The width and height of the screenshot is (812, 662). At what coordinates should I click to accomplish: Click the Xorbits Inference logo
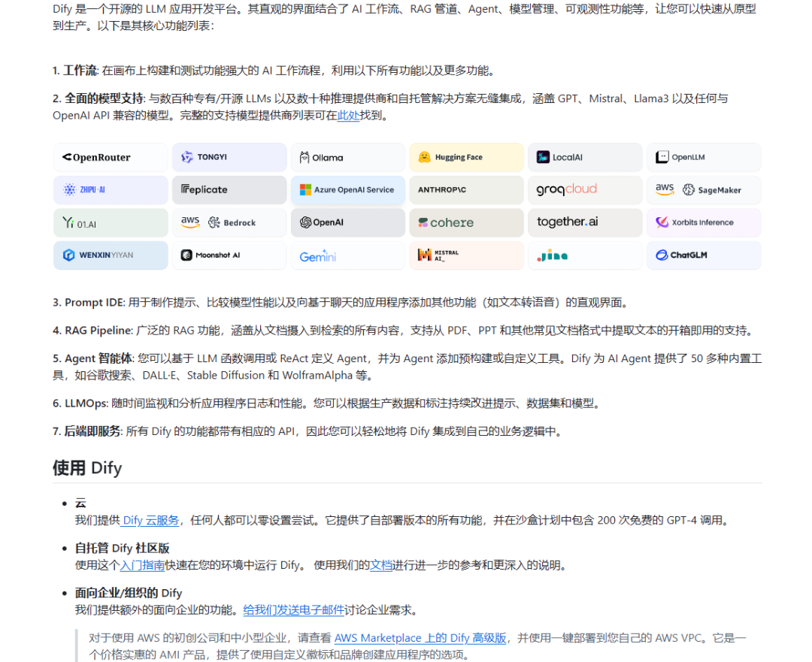(x=703, y=222)
